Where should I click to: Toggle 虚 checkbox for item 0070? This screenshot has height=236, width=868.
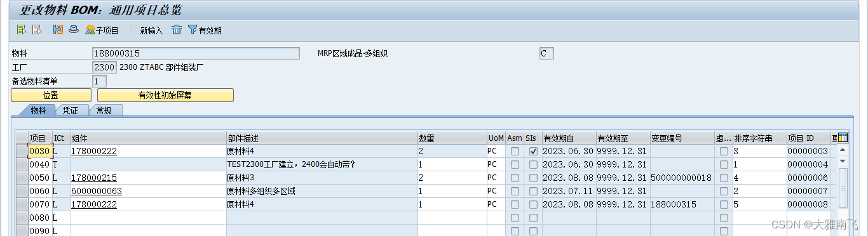(724, 205)
